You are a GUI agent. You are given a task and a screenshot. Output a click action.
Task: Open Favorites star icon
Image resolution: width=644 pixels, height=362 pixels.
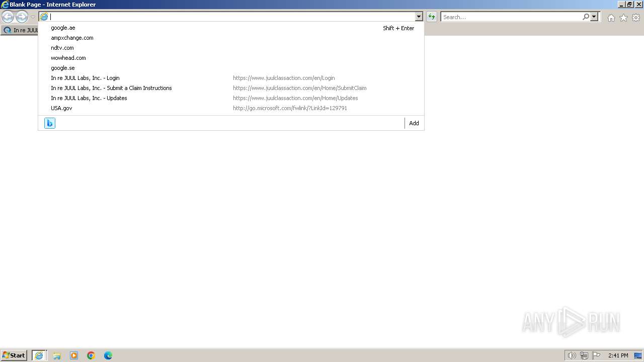(623, 18)
